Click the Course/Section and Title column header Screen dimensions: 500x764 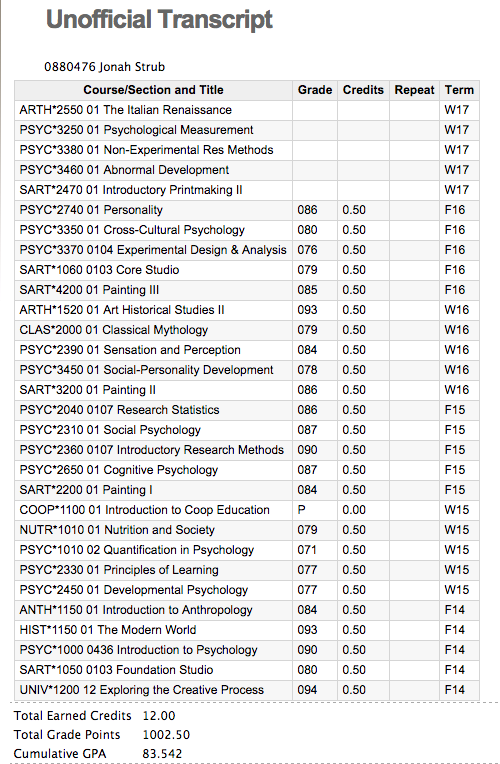click(x=153, y=90)
